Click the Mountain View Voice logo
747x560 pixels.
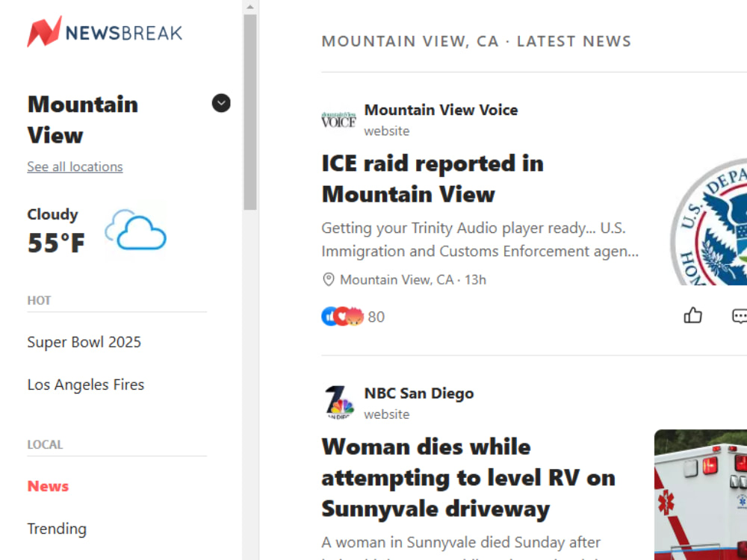tap(338, 119)
